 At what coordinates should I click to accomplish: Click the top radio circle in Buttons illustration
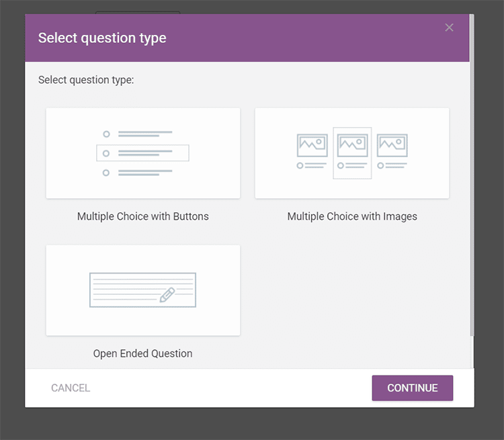coord(106,134)
